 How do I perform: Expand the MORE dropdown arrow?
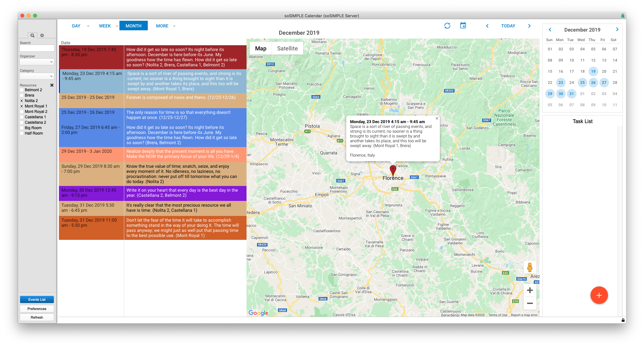(174, 26)
